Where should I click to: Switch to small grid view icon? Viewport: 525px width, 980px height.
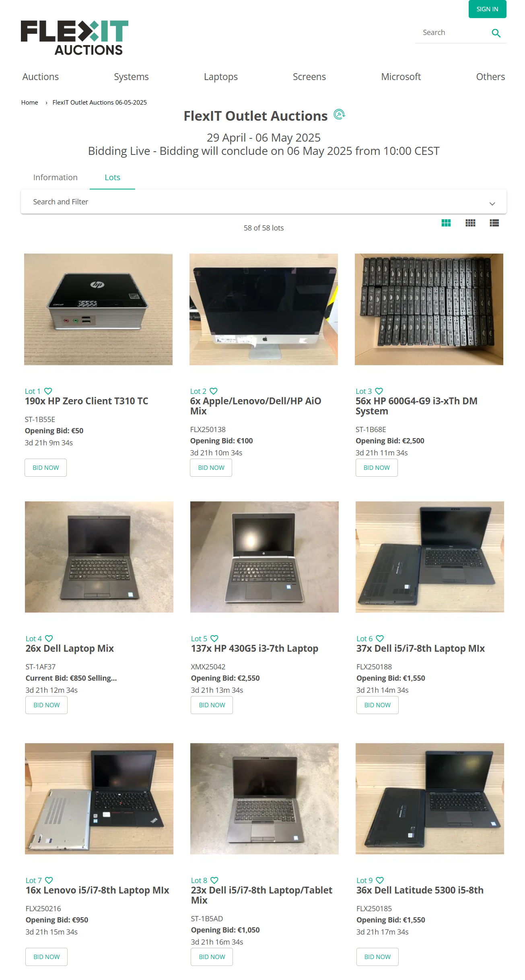(470, 223)
